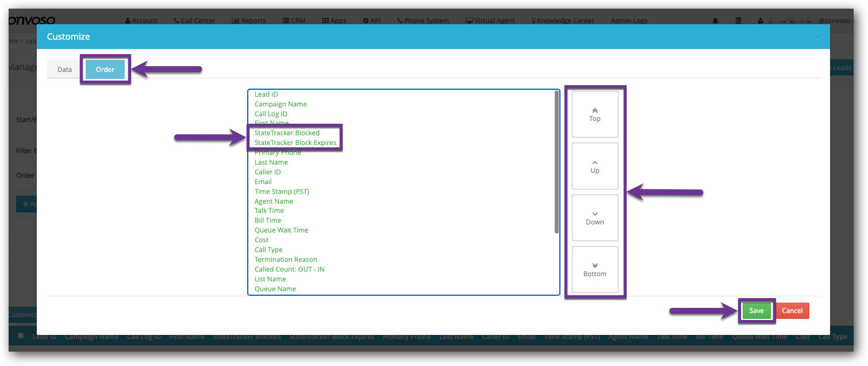Select Queue Name in list
The height and width of the screenshot is (366, 868).
[275, 289]
